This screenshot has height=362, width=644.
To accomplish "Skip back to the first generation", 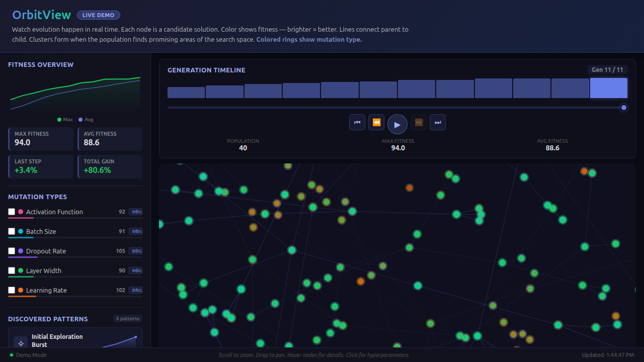I will pos(357,122).
